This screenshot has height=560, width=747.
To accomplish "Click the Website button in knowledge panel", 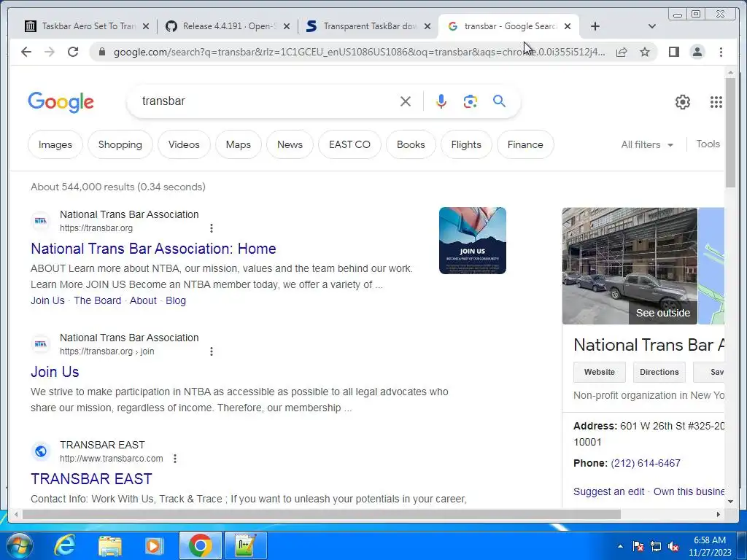I will (600, 372).
